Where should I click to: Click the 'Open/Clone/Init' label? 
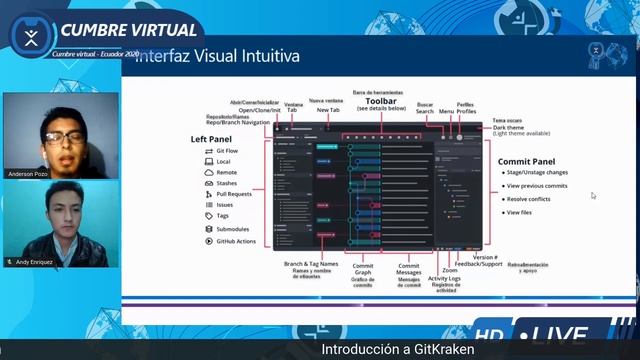click(260, 110)
